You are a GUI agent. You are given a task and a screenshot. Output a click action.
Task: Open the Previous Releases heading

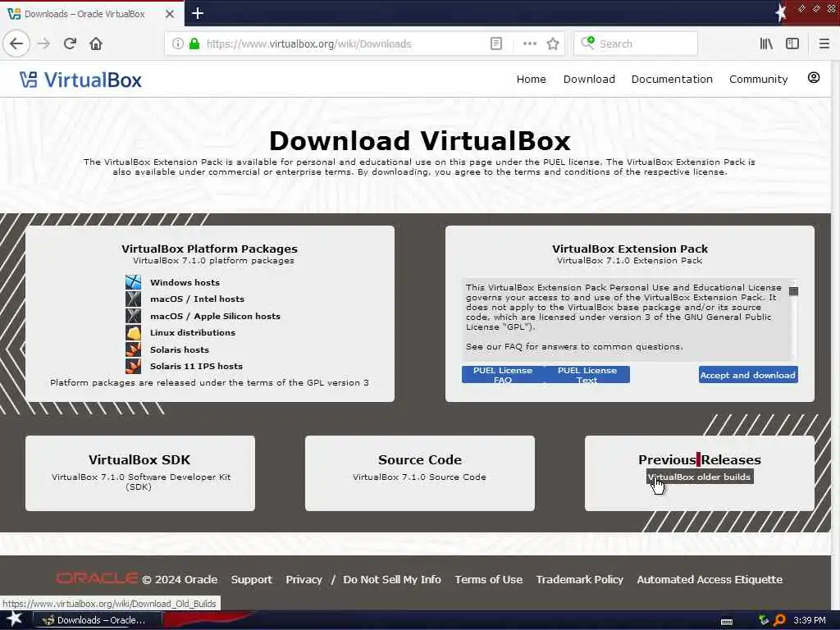click(x=699, y=459)
